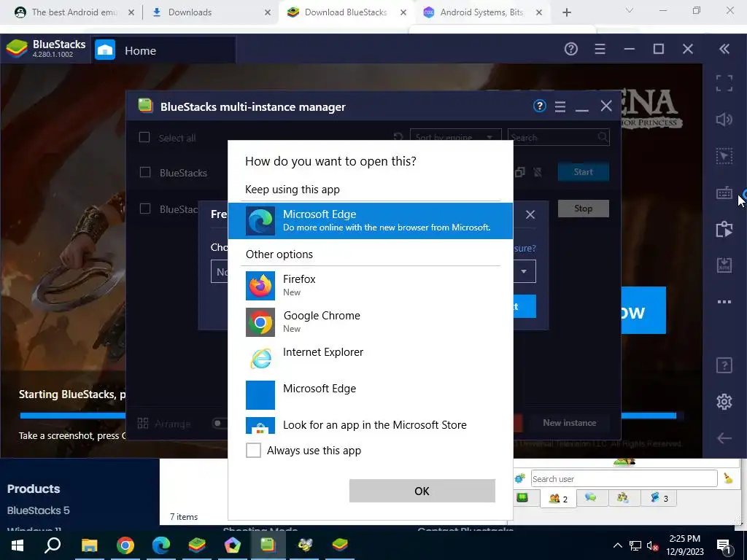747x560 pixels.
Task: Click the sidebar help box icon
Action: (724, 365)
